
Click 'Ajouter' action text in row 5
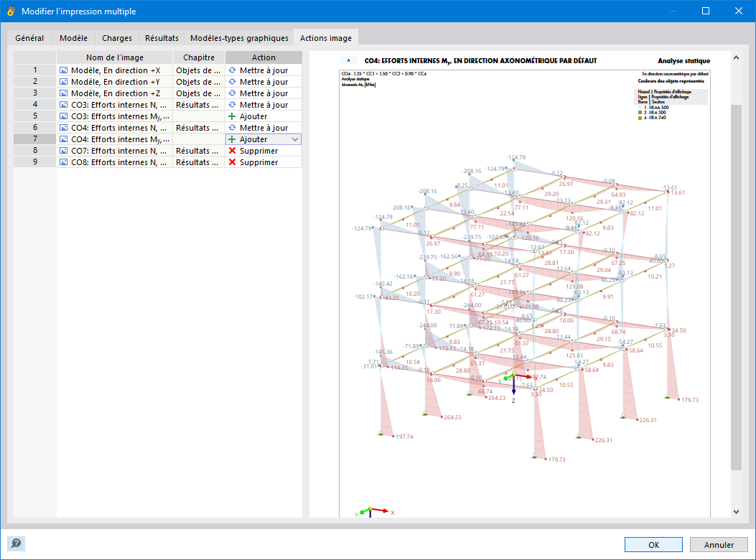click(x=253, y=116)
